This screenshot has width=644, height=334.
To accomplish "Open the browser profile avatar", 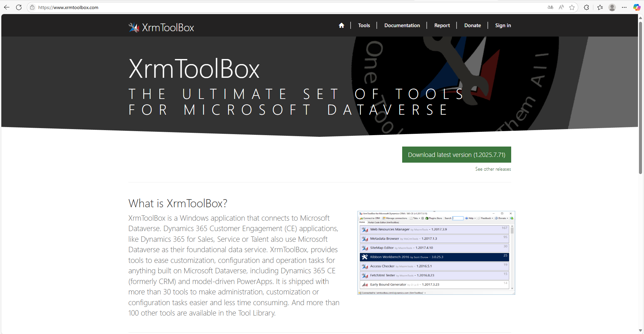I will (612, 7).
